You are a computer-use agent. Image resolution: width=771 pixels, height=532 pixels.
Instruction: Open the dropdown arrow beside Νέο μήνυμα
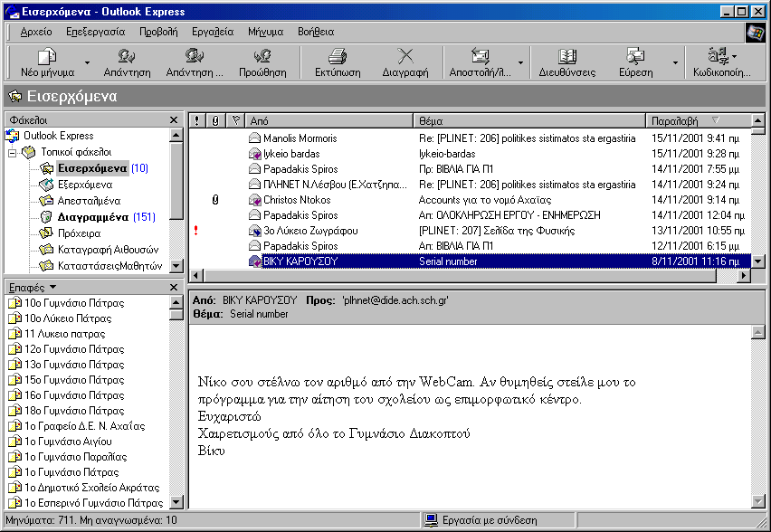(87, 62)
